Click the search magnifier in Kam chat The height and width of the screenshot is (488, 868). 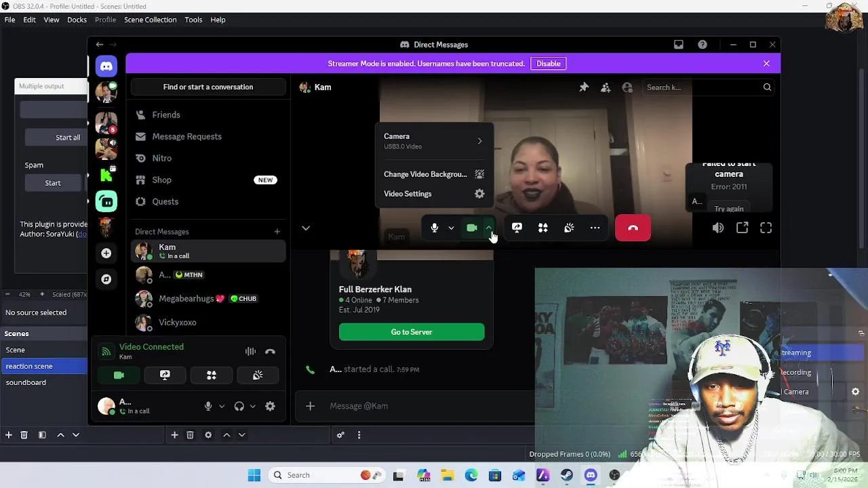click(x=767, y=87)
